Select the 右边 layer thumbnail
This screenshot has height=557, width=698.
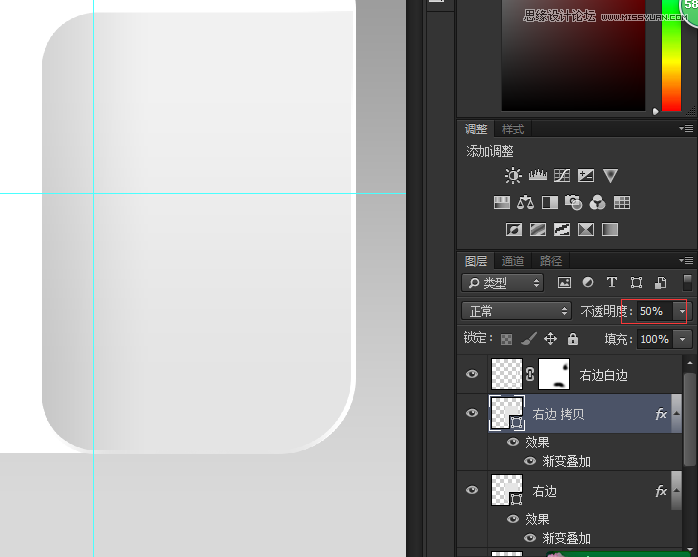tap(507, 490)
